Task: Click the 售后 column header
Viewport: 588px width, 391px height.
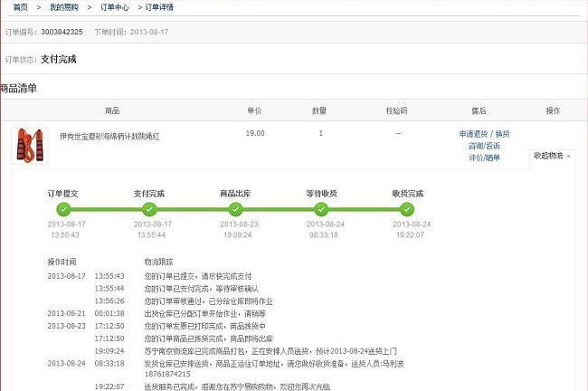Action: click(479, 110)
